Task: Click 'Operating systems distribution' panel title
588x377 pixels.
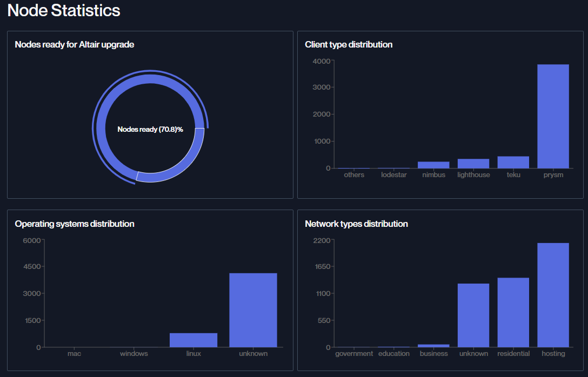Action: (75, 224)
